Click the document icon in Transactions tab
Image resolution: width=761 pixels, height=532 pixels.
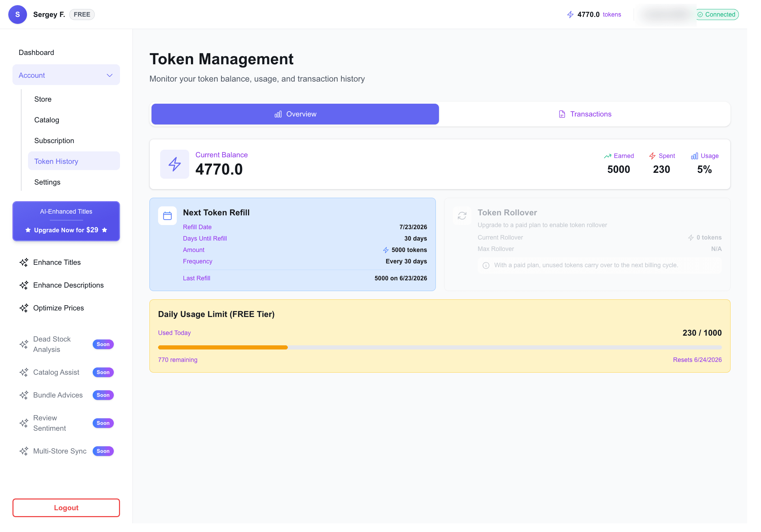pyautogui.click(x=562, y=114)
